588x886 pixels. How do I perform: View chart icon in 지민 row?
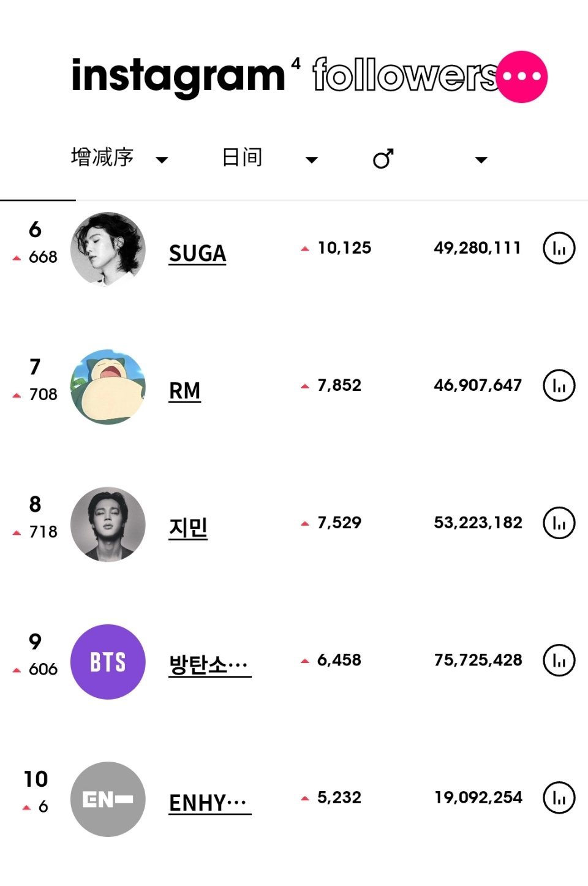click(x=559, y=523)
